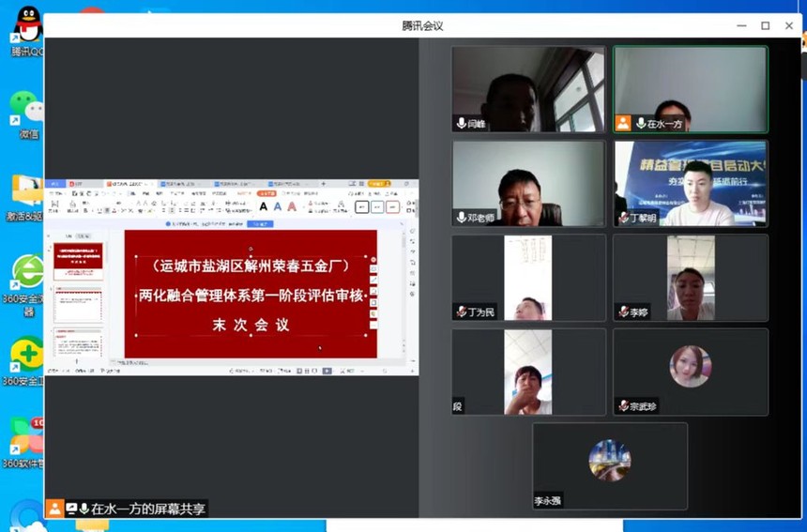Click the muted microphone icon on 李婷's tile
This screenshot has width=807, height=532.
tap(624, 312)
